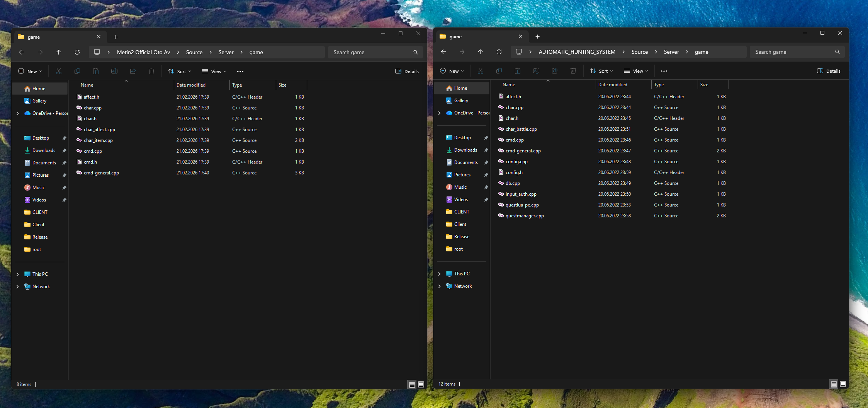Expand This PC in left navigation pane
Image resolution: width=868 pixels, height=408 pixels.
(x=18, y=274)
